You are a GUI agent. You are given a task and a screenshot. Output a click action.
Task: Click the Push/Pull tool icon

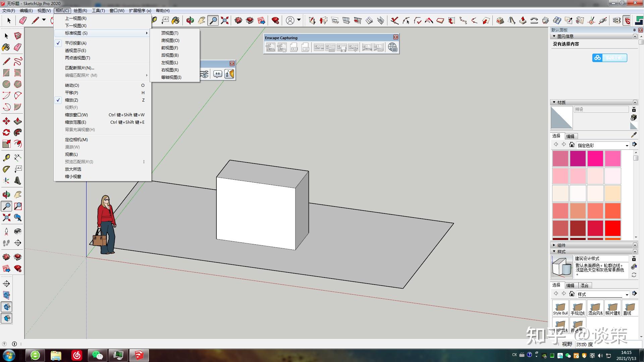pyautogui.click(x=18, y=121)
